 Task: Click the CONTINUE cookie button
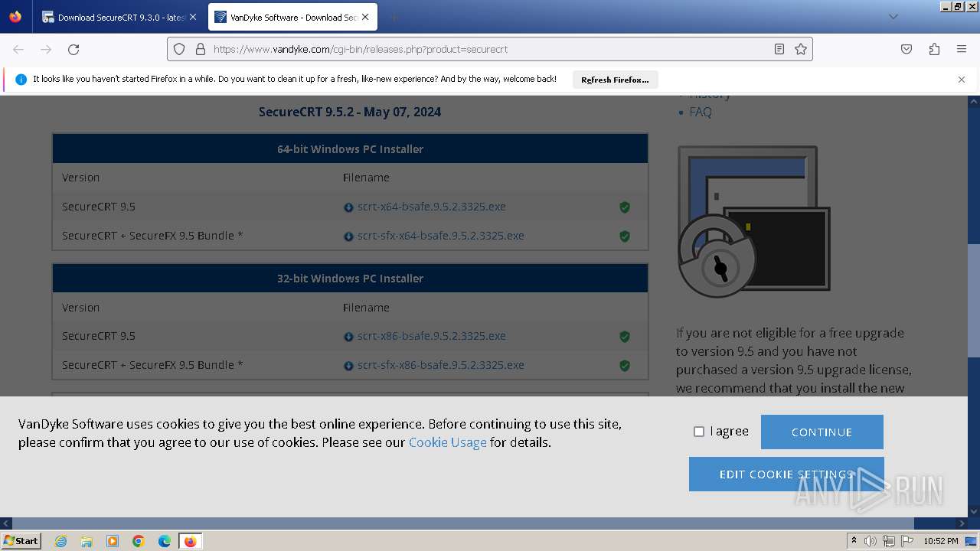point(822,432)
